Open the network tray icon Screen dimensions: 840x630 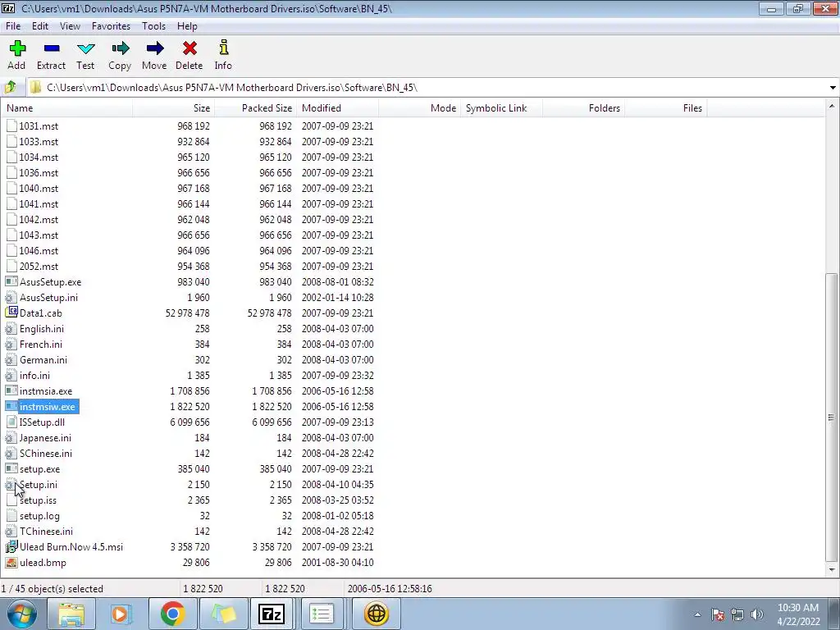click(x=737, y=614)
